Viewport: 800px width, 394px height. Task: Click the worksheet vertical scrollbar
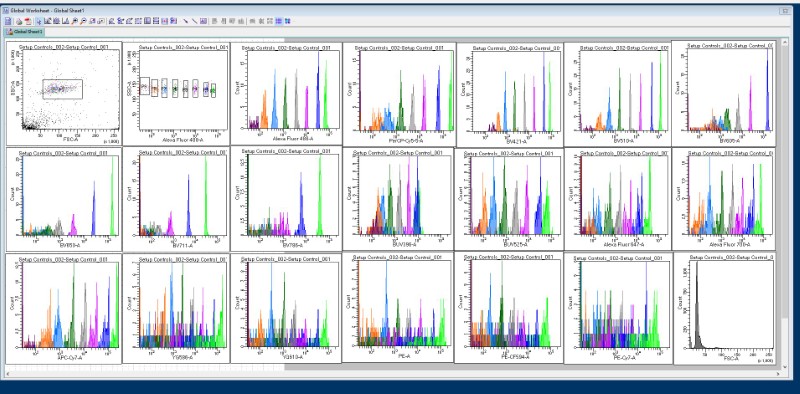coord(784,203)
